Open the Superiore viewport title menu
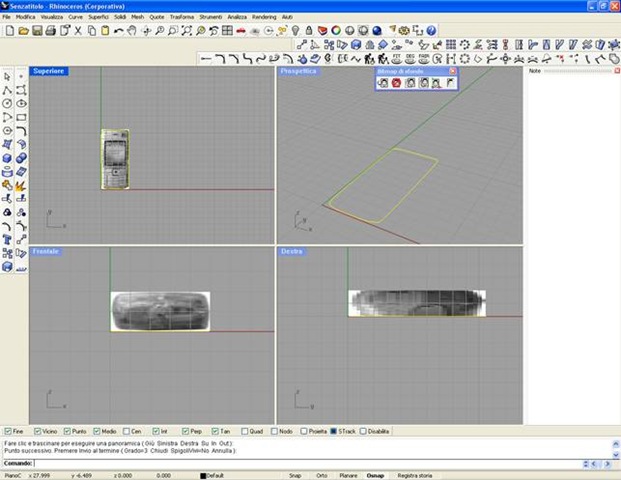 click(49, 73)
